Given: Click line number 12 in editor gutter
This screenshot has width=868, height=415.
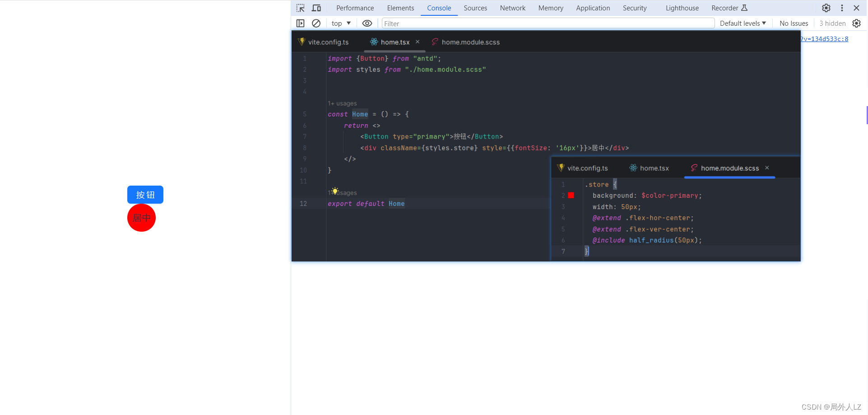Looking at the screenshot, I should (303, 204).
